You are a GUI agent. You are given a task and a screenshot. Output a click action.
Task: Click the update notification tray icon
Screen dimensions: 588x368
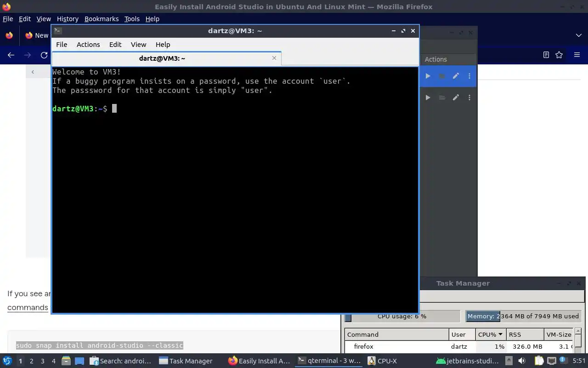563,361
